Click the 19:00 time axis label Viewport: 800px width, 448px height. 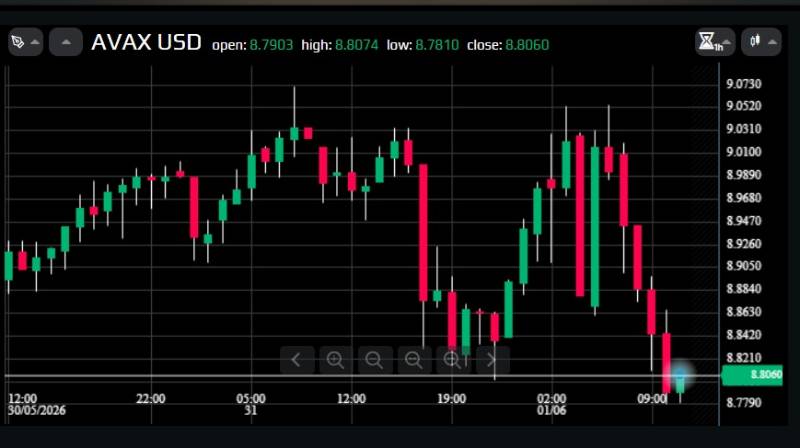coord(452,399)
